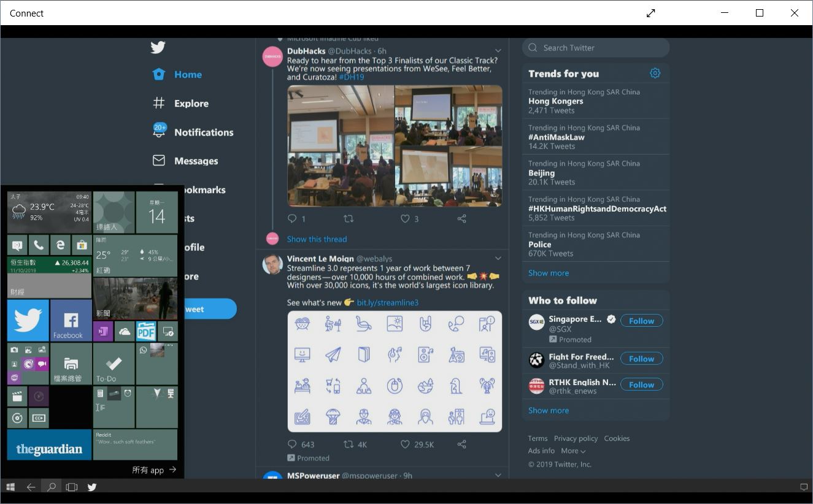Open Notifications with 20+ badge
This screenshot has height=504, width=813.
coord(193,131)
